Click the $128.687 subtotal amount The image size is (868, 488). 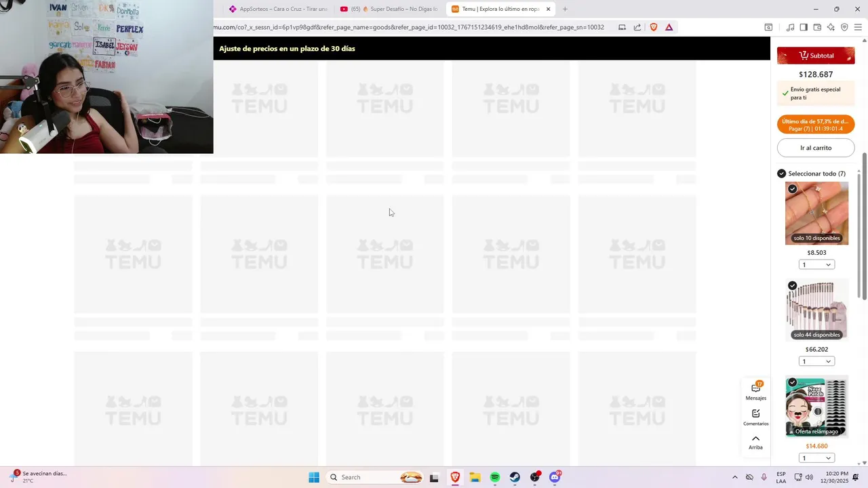click(816, 75)
